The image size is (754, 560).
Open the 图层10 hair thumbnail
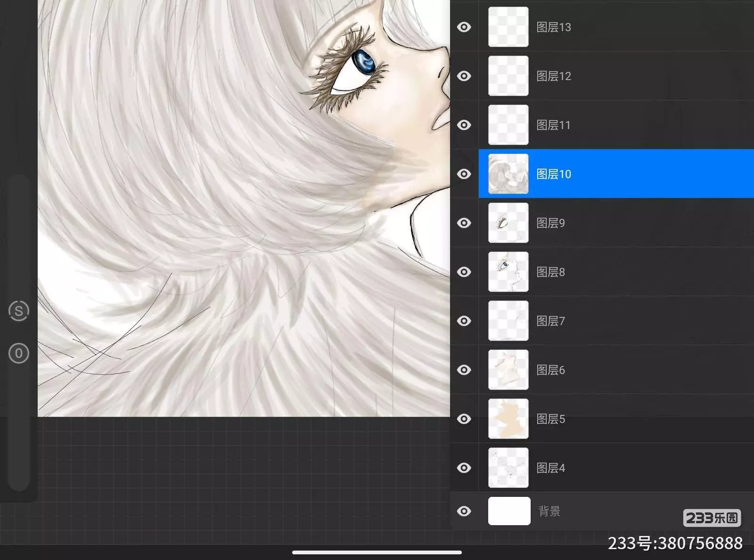(508, 174)
